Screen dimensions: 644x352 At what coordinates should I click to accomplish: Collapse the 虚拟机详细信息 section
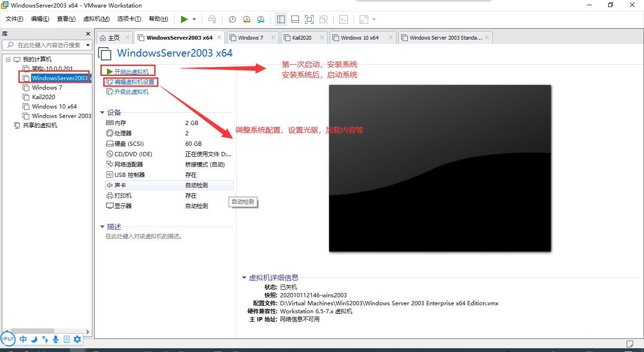(x=244, y=278)
